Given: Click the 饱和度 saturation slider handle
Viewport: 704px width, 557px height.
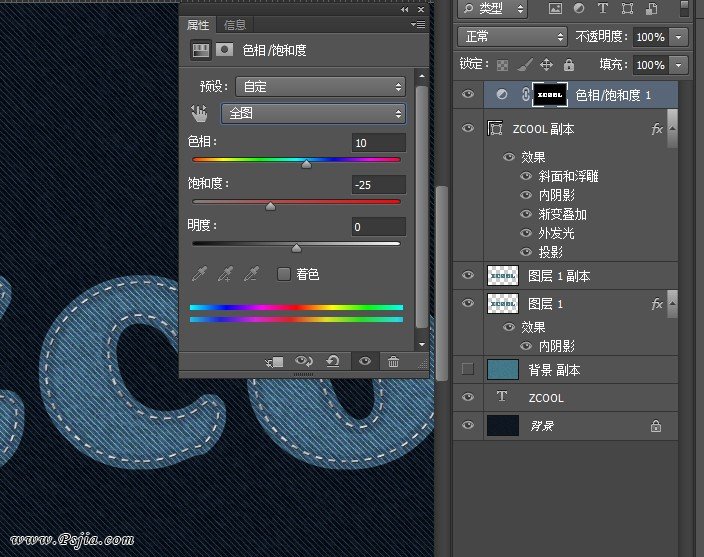Looking at the screenshot, I should click(270, 206).
